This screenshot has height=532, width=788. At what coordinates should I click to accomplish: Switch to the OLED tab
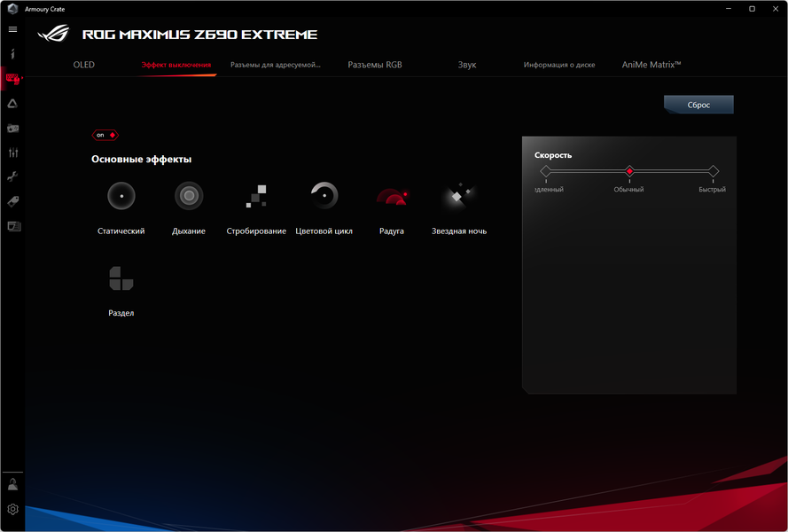tap(84, 65)
